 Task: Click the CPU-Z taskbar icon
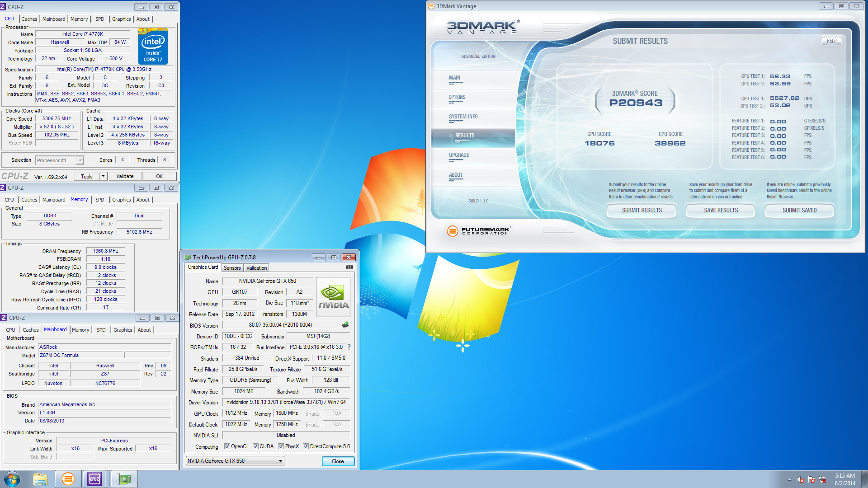click(x=94, y=479)
